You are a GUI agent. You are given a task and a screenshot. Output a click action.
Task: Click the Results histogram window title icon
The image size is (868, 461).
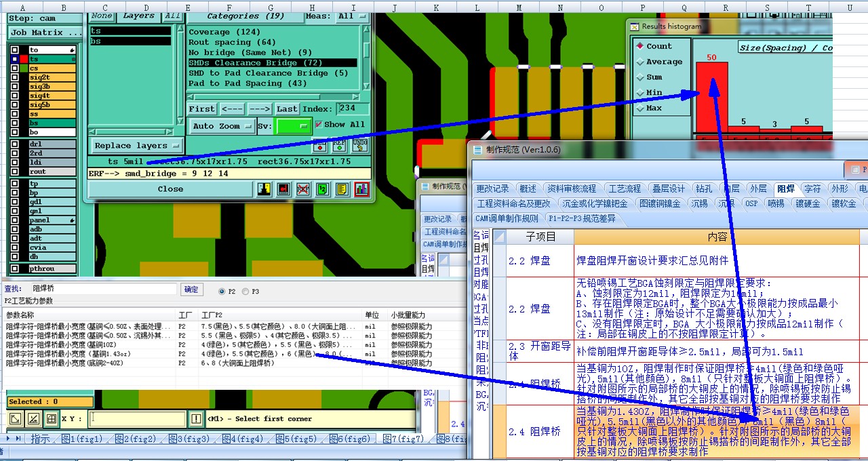(635, 26)
